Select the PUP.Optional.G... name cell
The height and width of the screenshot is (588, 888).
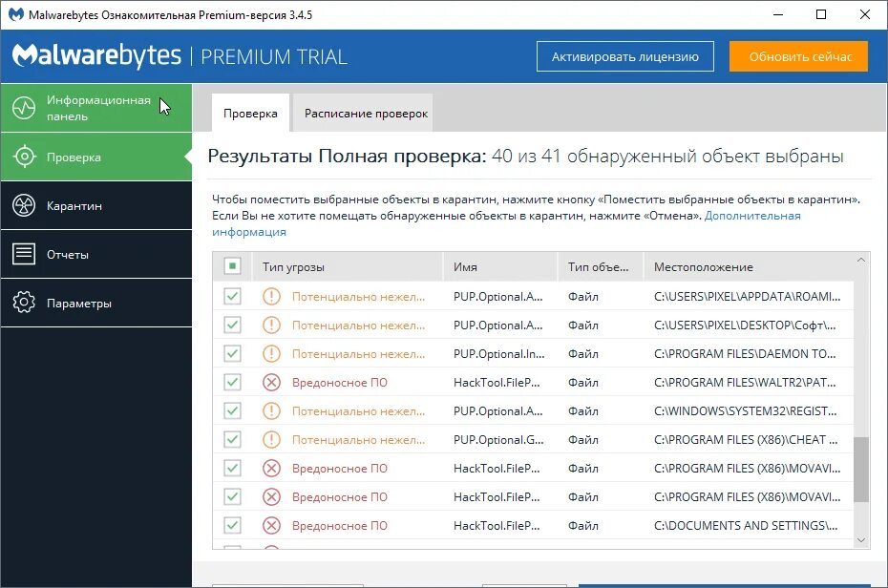tap(498, 440)
